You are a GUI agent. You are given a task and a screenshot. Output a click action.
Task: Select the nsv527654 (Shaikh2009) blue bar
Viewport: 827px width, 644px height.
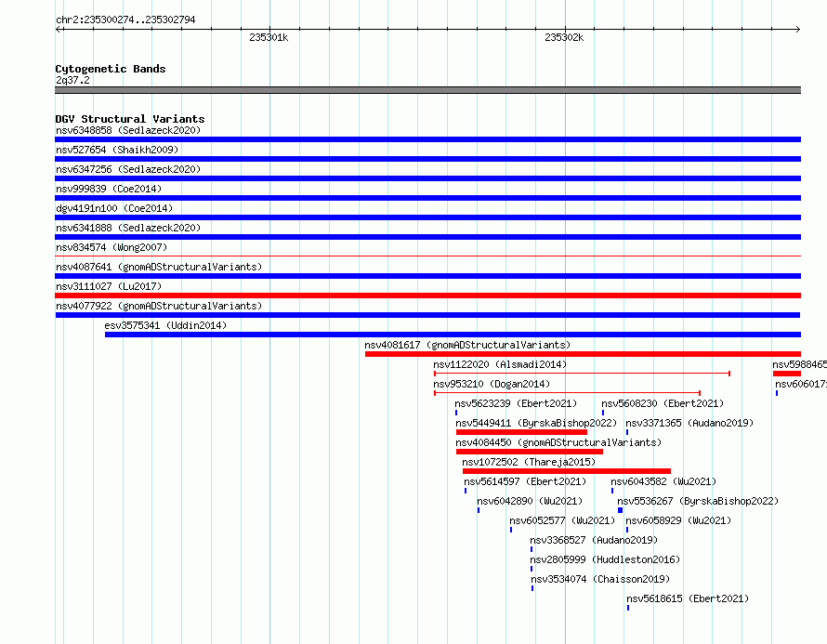click(x=427, y=159)
